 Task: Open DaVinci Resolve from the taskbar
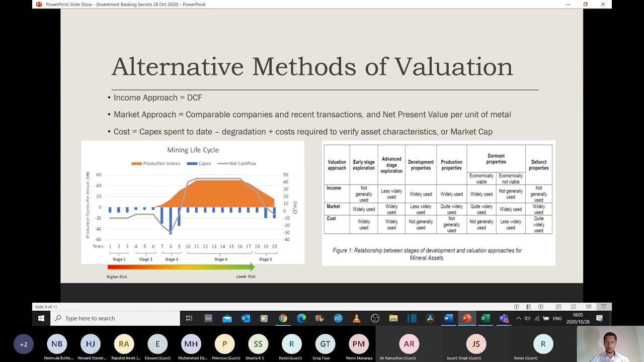(430, 318)
